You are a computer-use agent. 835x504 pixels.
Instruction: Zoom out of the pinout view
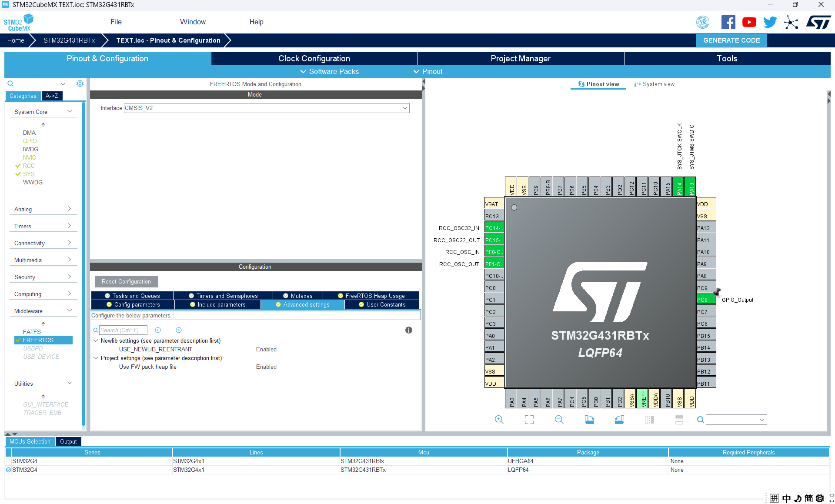pyautogui.click(x=559, y=420)
